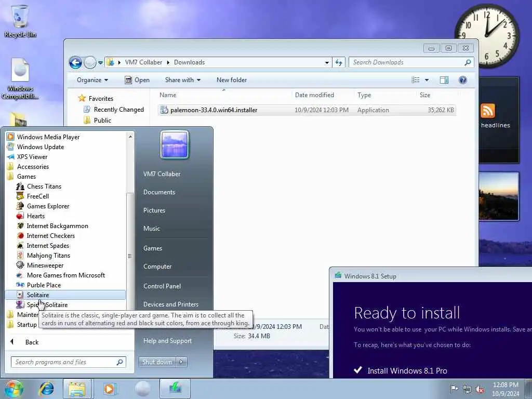Click Forward arrow in Explorer window
This screenshot has height=399, width=532.
point(90,62)
